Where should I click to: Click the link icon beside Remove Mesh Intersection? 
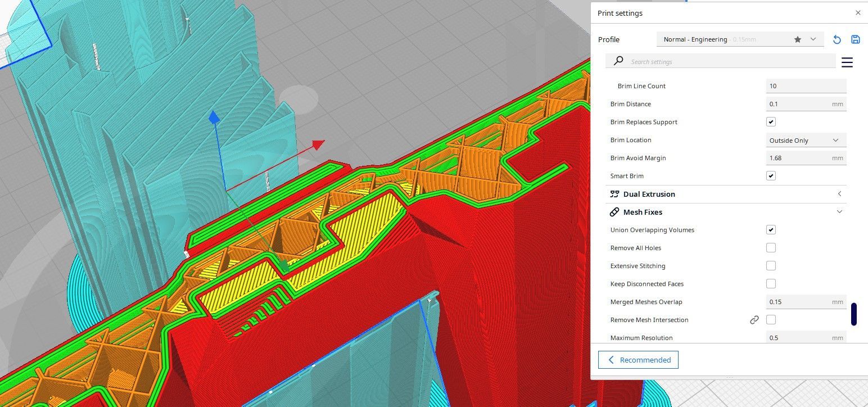pyautogui.click(x=754, y=320)
